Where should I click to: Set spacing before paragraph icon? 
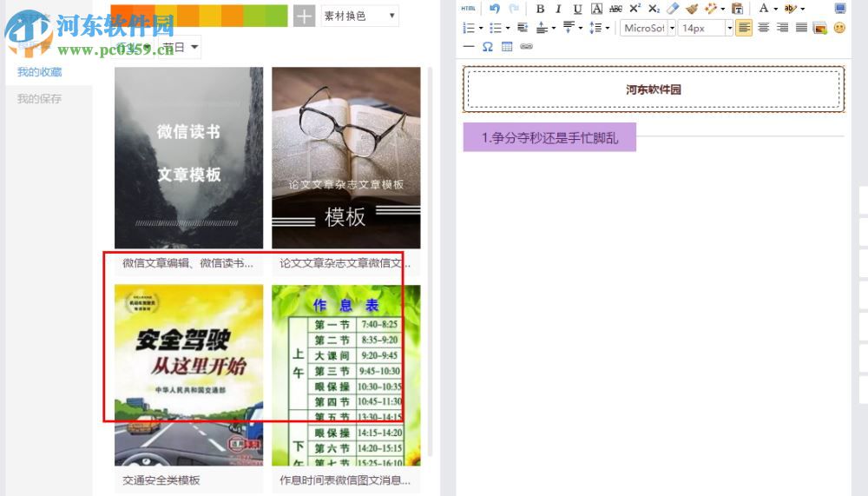542,28
